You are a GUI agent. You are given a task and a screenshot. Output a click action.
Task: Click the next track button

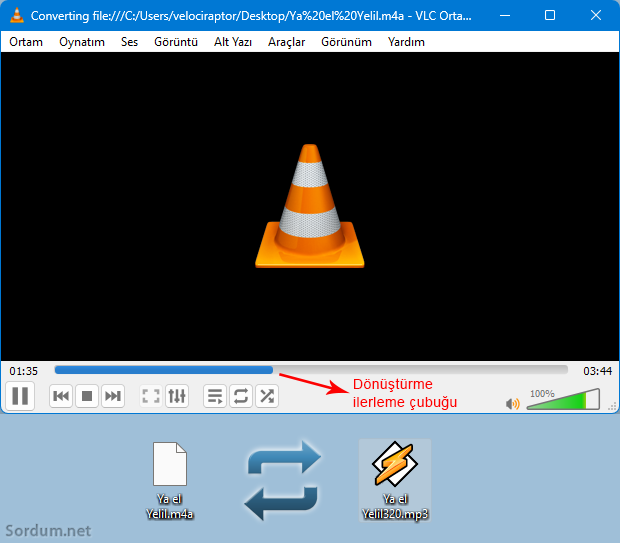pyautogui.click(x=113, y=396)
